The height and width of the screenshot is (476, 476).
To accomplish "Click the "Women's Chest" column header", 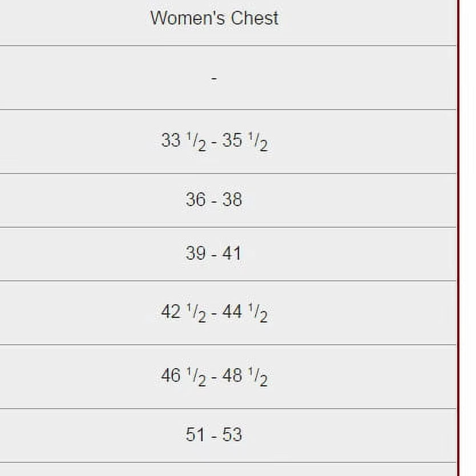I will pyautogui.click(x=214, y=18).
